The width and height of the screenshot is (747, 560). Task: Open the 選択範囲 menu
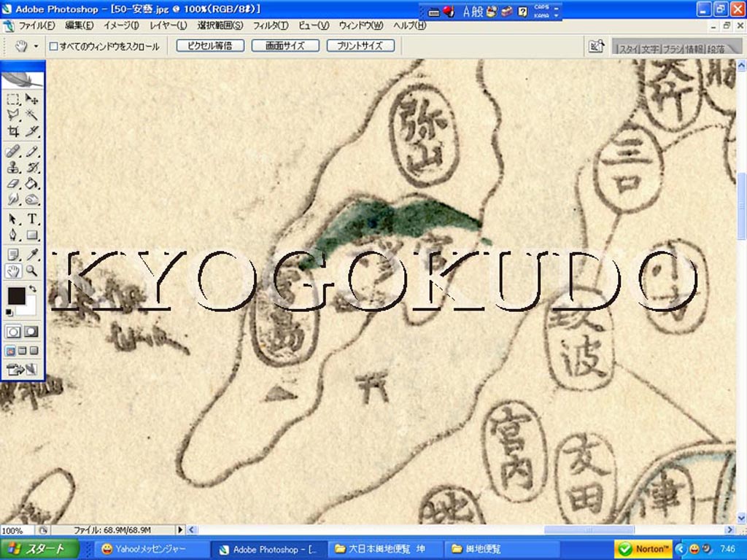click(220, 26)
